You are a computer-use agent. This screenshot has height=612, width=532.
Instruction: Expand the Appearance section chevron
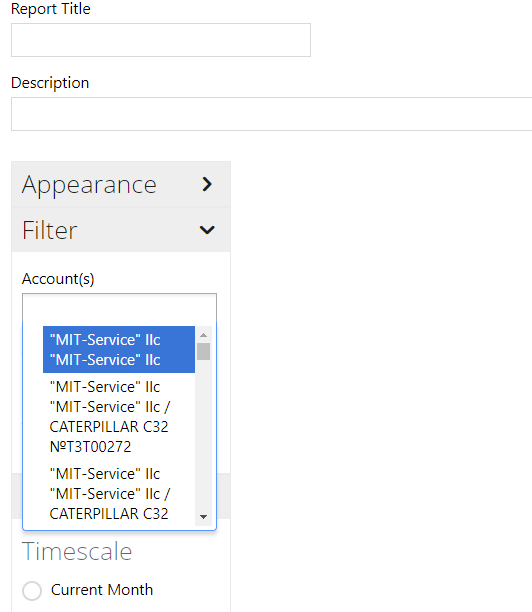tap(207, 184)
